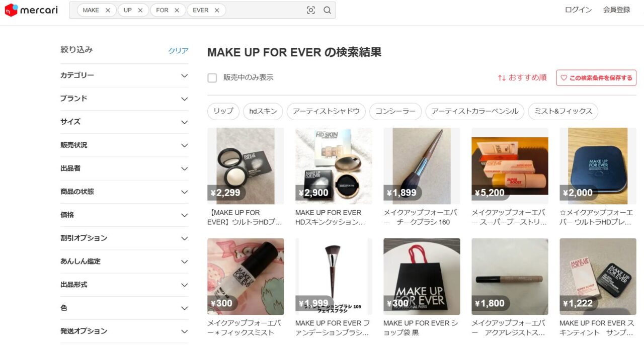
Task: Open the ¥1,222 skin tint sample item
Action: [598, 277]
